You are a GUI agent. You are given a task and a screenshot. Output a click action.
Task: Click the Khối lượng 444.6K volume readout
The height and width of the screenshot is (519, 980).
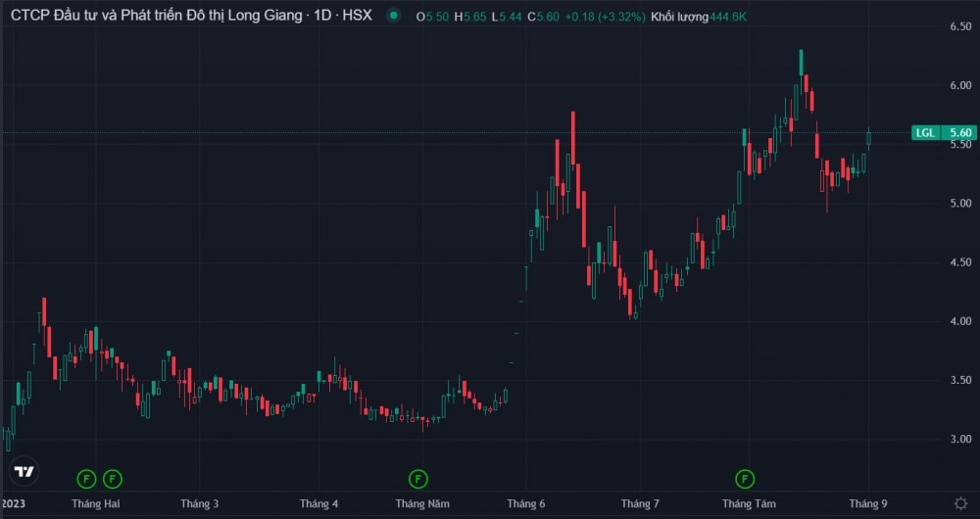coord(699,17)
